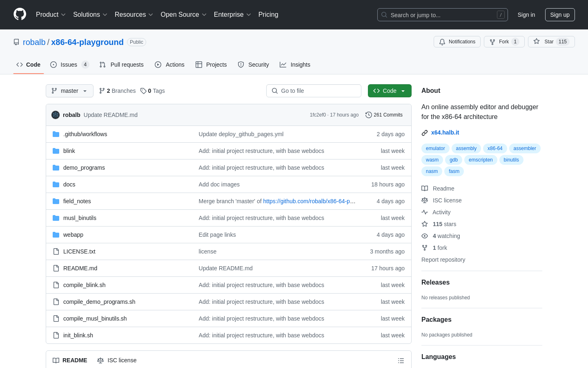Click the field_notes folder icon
Viewport: 588px width, 368px height.
(56, 201)
